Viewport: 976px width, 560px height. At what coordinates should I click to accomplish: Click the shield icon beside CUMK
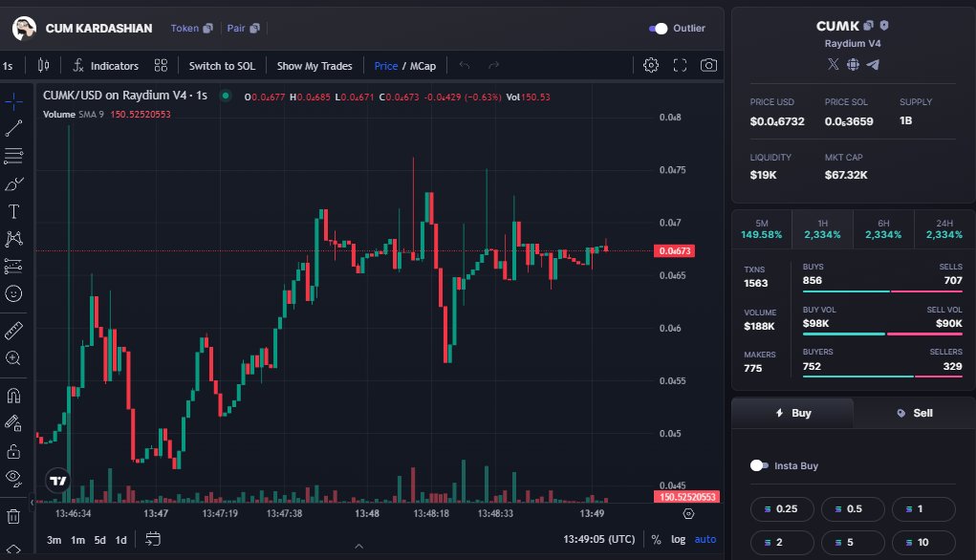[x=884, y=26]
